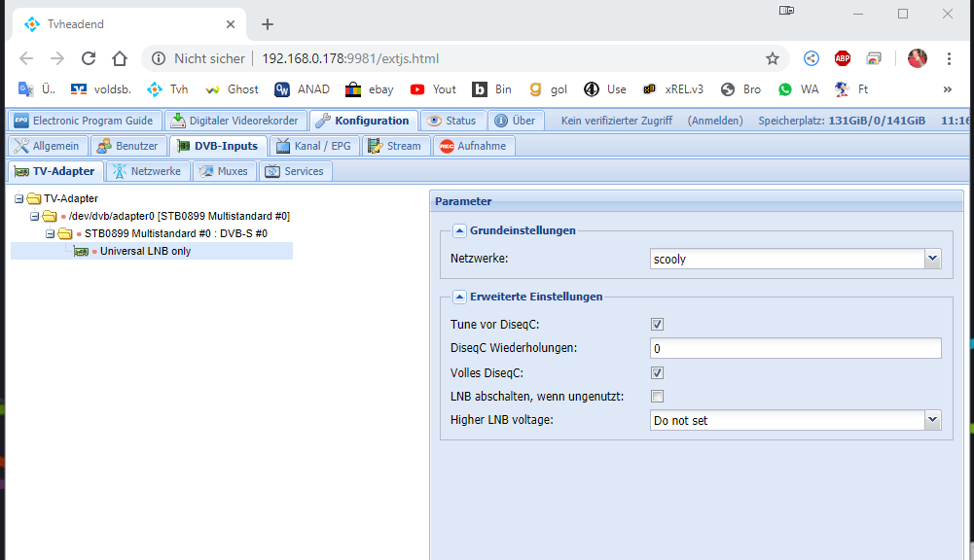Switch to the Digitaler Videorekorder tab
This screenshot has height=560, width=974.
236,121
